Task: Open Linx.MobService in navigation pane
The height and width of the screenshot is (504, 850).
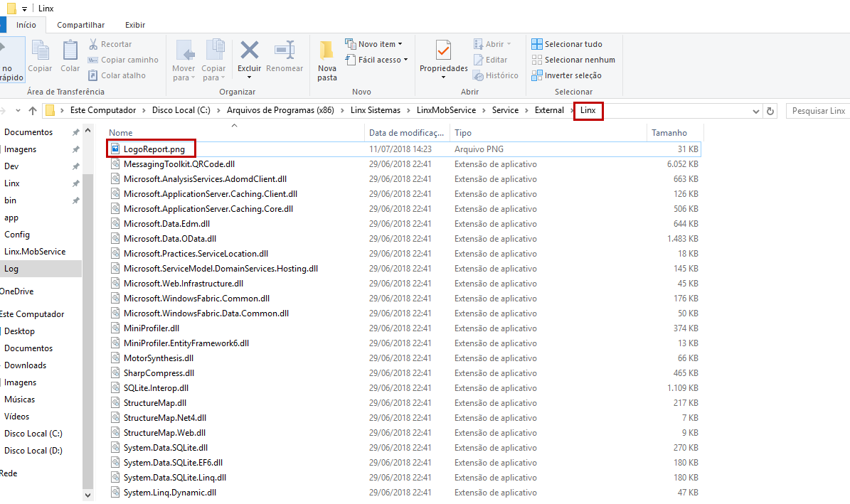Action: tap(35, 252)
